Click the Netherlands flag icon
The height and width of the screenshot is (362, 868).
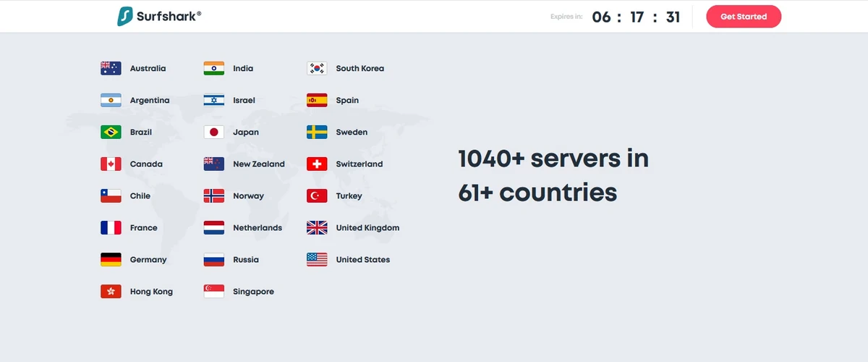[214, 228]
